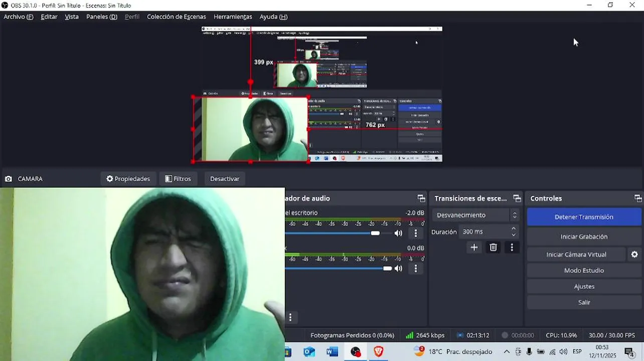Open the Colección de Escenas menu
This screenshot has height=361, width=644.
pyautogui.click(x=177, y=17)
